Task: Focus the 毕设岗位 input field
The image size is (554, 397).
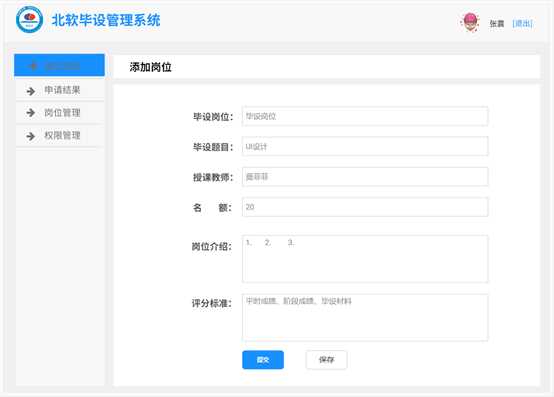Action: (365, 116)
